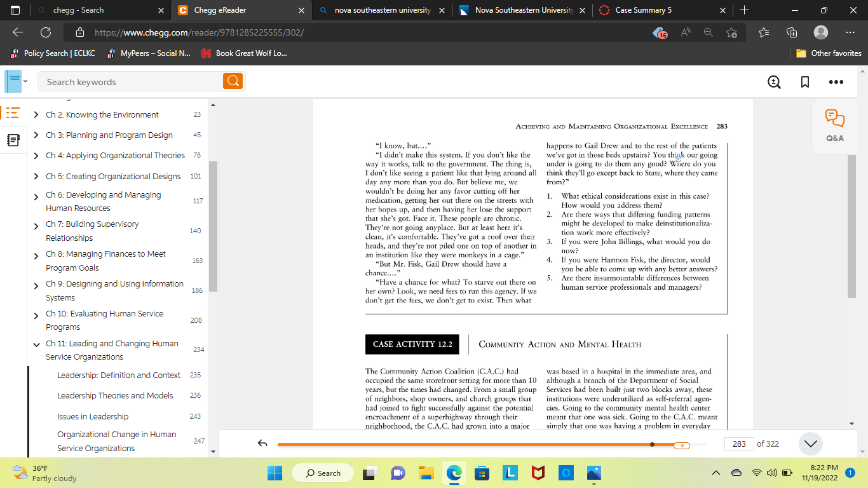Screen dimensions: 868x488
Task: Bookmark this page with the bookmark icon
Action: click(805, 82)
